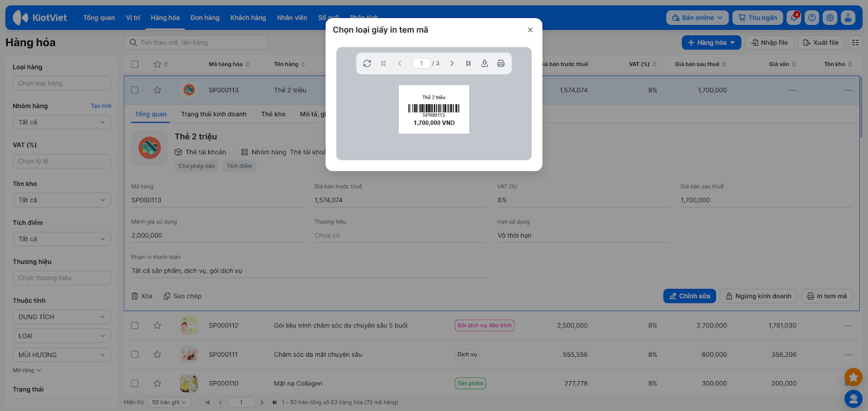Focus the 'Tìm theo mã, tên hàng' search box

(196, 42)
